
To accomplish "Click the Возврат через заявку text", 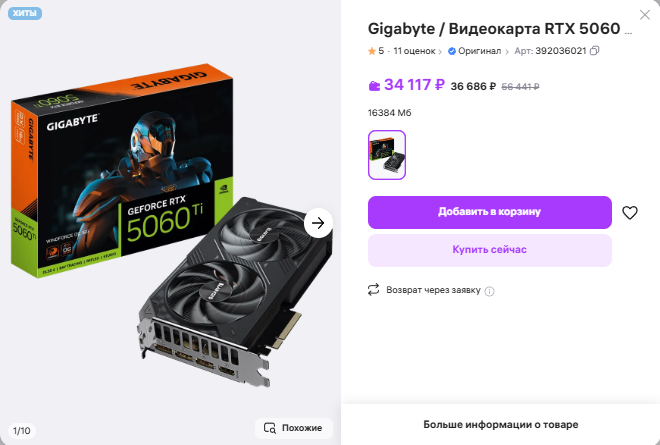I will tap(433, 290).
